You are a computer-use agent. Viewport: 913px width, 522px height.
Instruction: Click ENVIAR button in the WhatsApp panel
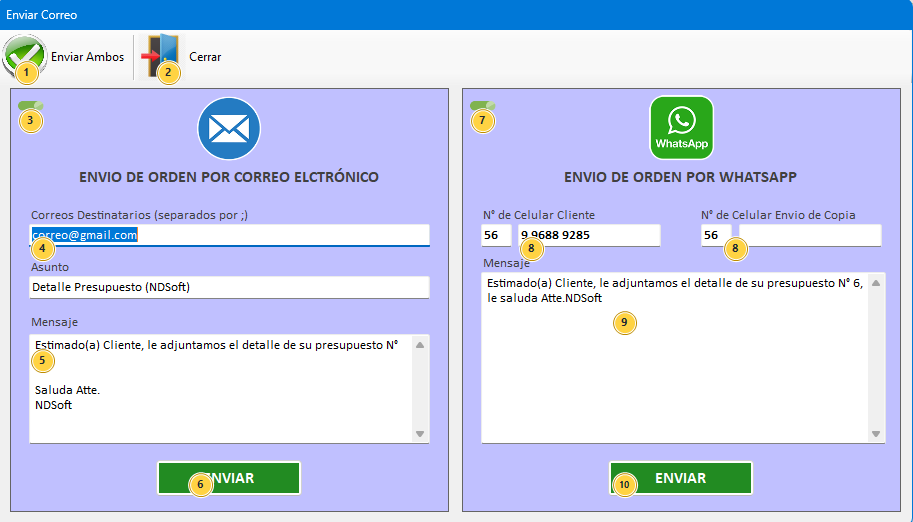click(x=681, y=478)
